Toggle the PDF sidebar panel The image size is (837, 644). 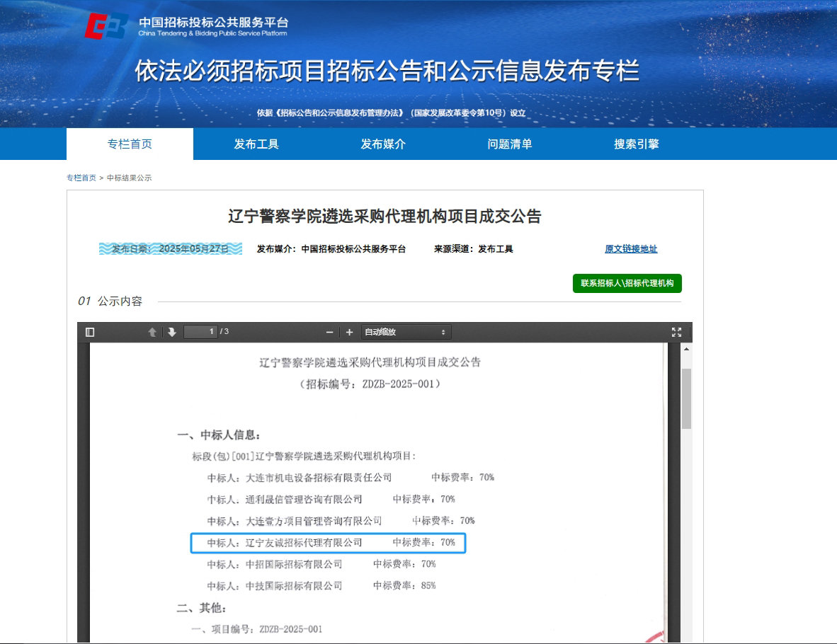point(90,333)
